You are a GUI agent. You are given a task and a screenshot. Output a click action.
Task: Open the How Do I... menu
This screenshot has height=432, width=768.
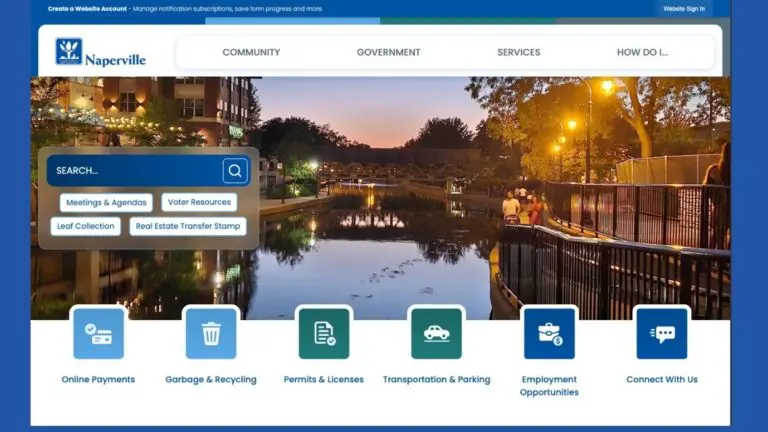[643, 52]
